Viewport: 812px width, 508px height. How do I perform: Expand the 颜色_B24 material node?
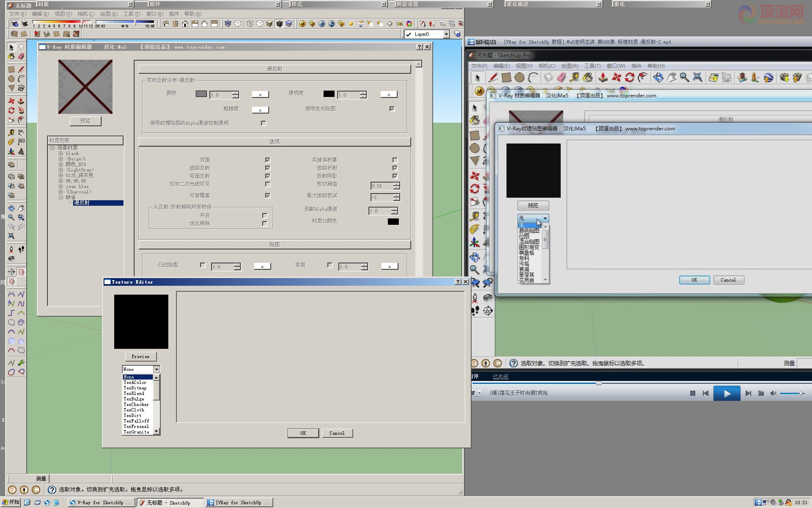pyautogui.click(x=61, y=164)
